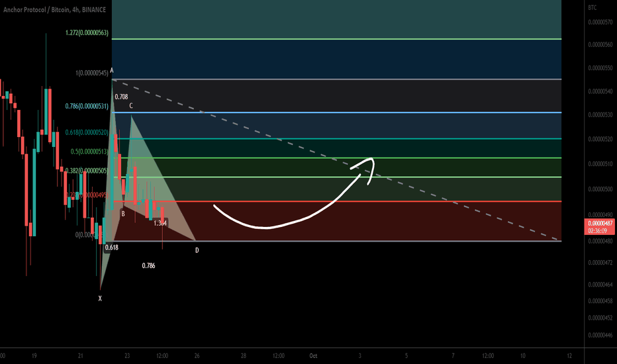
Task: Click the XABCD pattern point X label
Action: click(x=100, y=298)
